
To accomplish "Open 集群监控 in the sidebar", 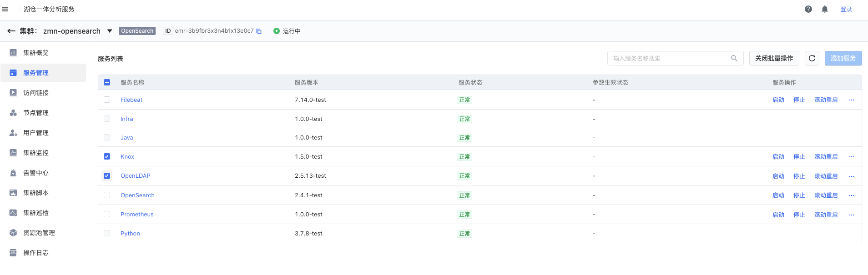I will [36, 153].
